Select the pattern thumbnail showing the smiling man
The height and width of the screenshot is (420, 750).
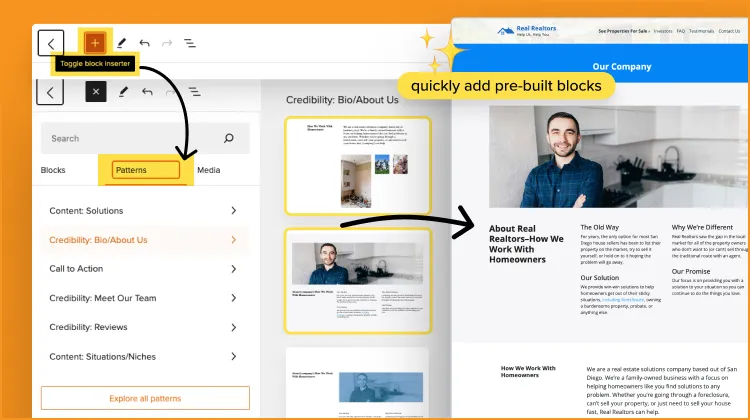pos(358,280)
